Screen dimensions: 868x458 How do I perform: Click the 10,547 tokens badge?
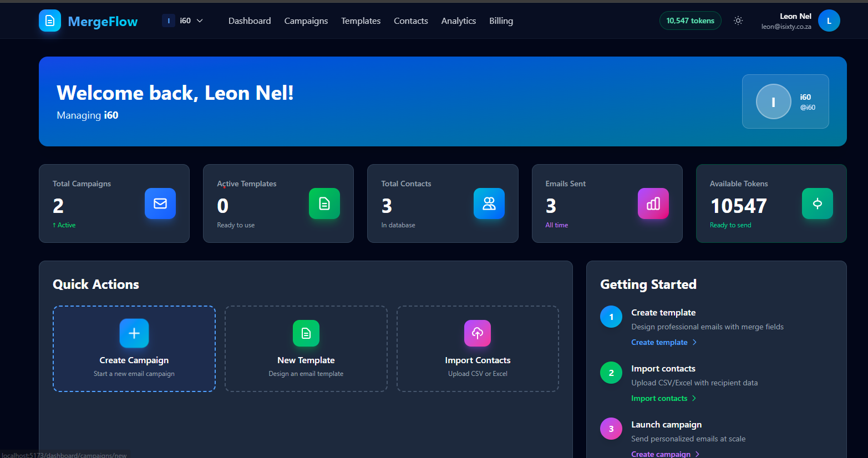click(690, 19)
